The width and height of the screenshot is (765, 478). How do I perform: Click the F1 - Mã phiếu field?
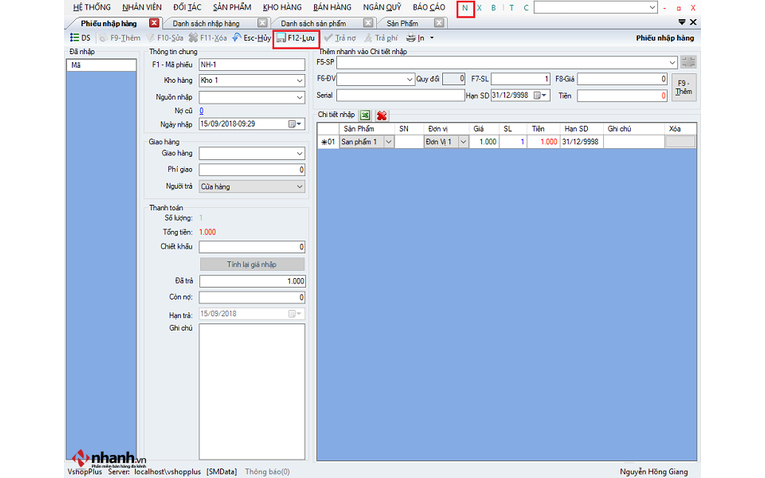[x=252, y=64]
